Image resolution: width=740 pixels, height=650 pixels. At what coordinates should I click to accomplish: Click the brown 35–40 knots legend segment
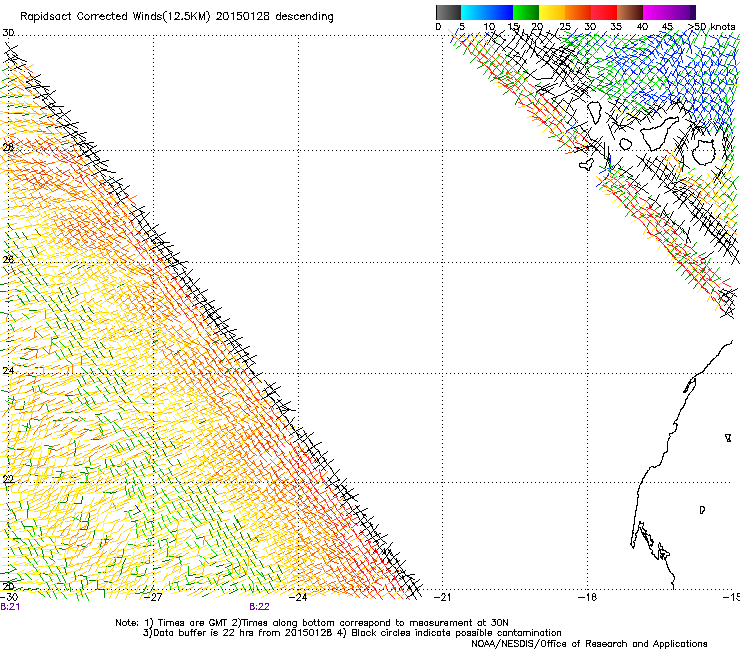click(630, 12)
